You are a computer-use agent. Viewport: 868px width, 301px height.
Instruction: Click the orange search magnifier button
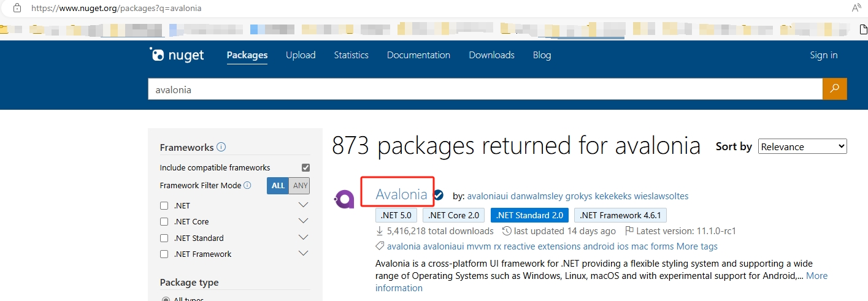tap(834, 89)
